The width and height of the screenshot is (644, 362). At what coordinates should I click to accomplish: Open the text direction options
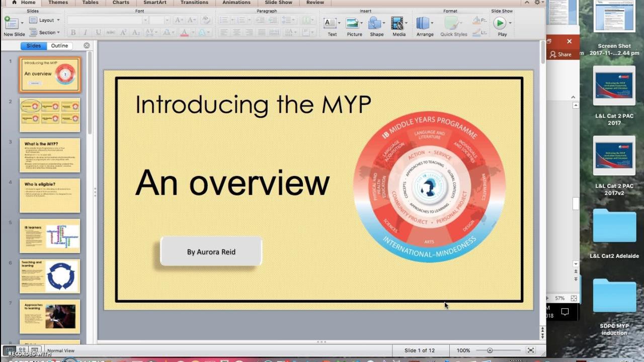tap(290, 33)
